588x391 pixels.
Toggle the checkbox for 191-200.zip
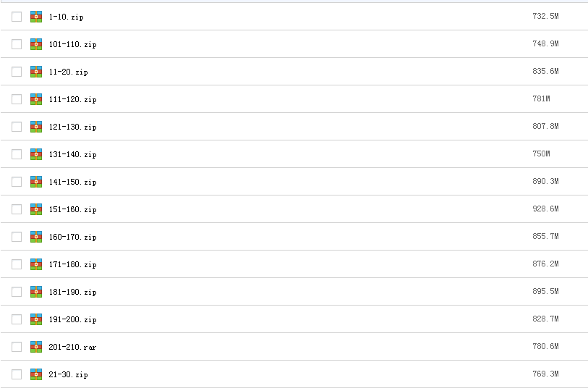tap(17, 319)
